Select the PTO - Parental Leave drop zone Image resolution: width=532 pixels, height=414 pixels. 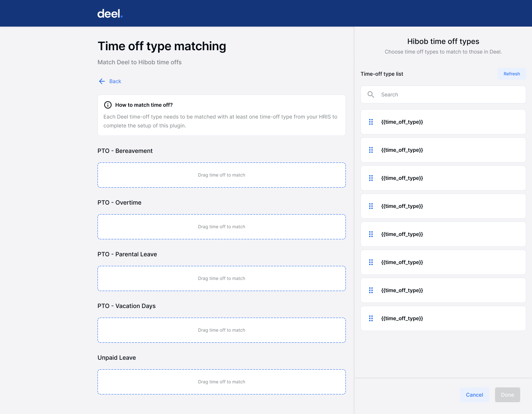point(222,278)
